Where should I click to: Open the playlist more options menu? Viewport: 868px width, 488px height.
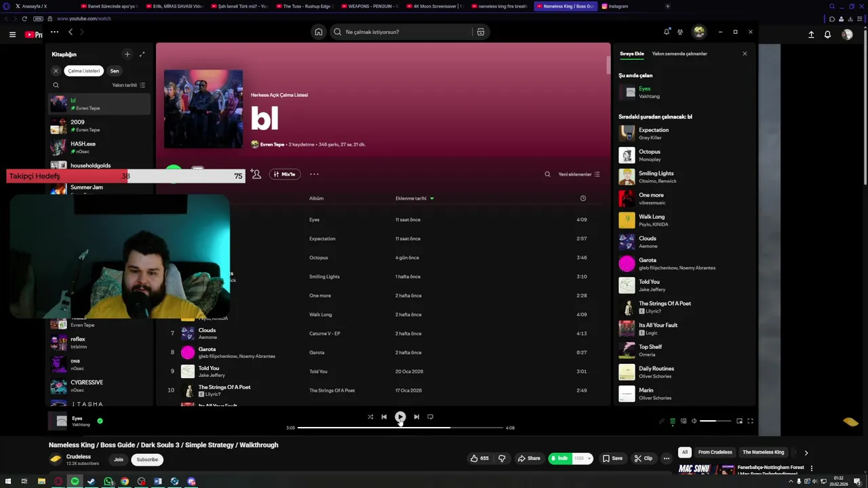(314, 174)
